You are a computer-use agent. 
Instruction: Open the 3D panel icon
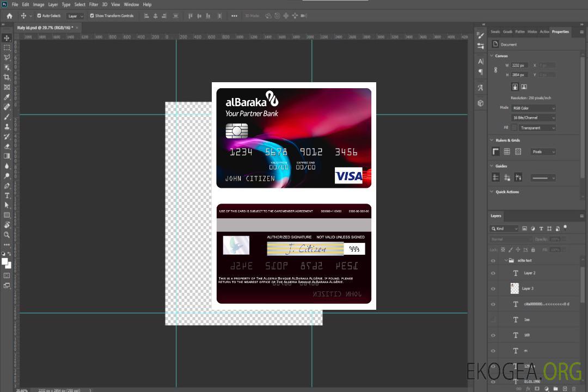(x=480, y=103)
